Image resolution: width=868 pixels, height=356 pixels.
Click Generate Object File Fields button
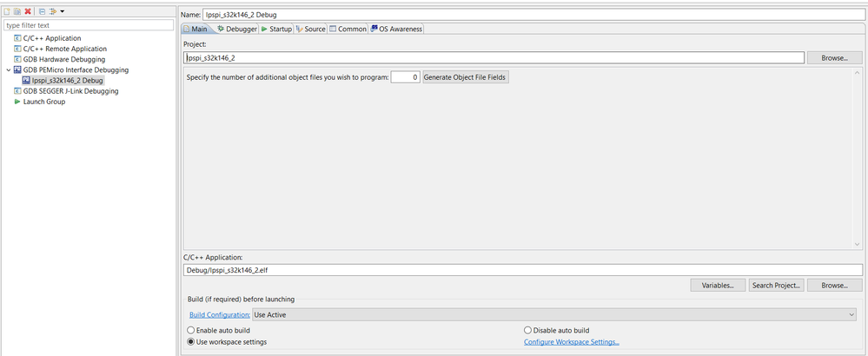point(466,77)
